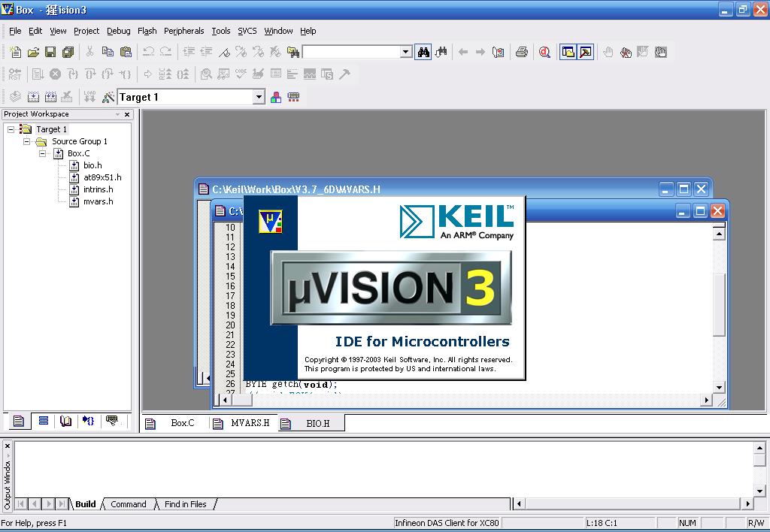
Task: Open the SVCS menu
Action: pos(247,31)
